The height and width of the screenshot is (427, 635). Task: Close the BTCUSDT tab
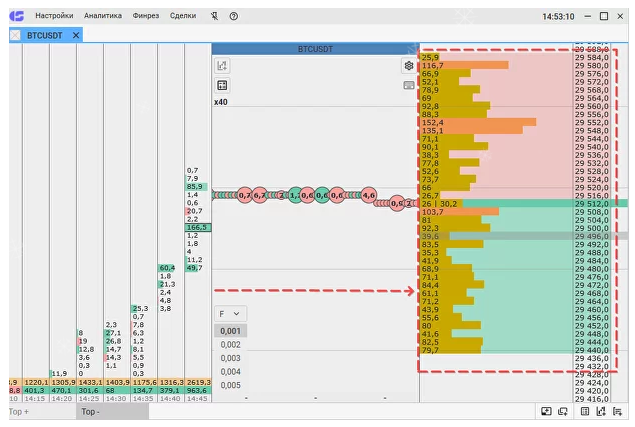coord(76,36)
